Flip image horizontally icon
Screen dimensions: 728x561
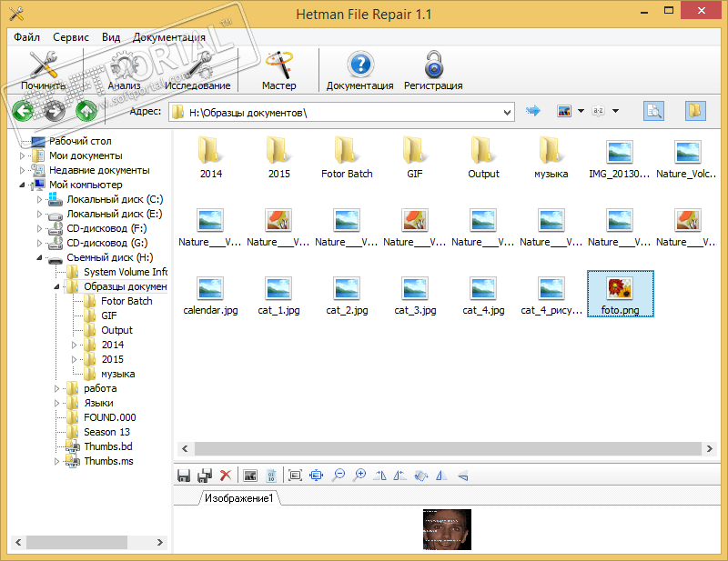tap(441, 476)
